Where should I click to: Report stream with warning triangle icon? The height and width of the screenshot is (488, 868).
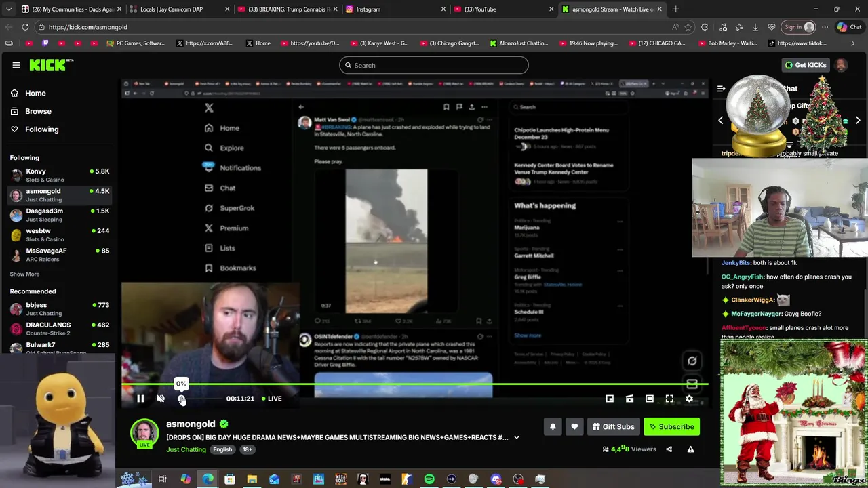(690, 449)
